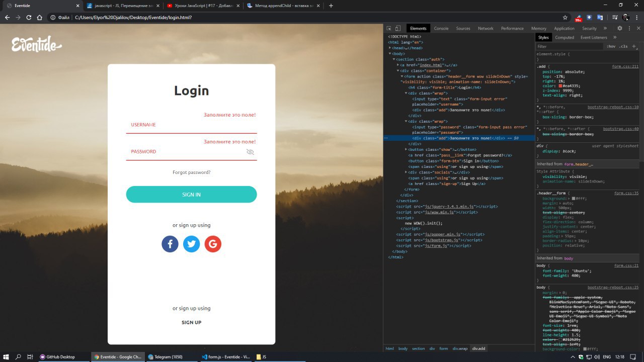Sign up with the Google icon
The width and height of the screenshot is (644, 362).
[x=213, y=244]
